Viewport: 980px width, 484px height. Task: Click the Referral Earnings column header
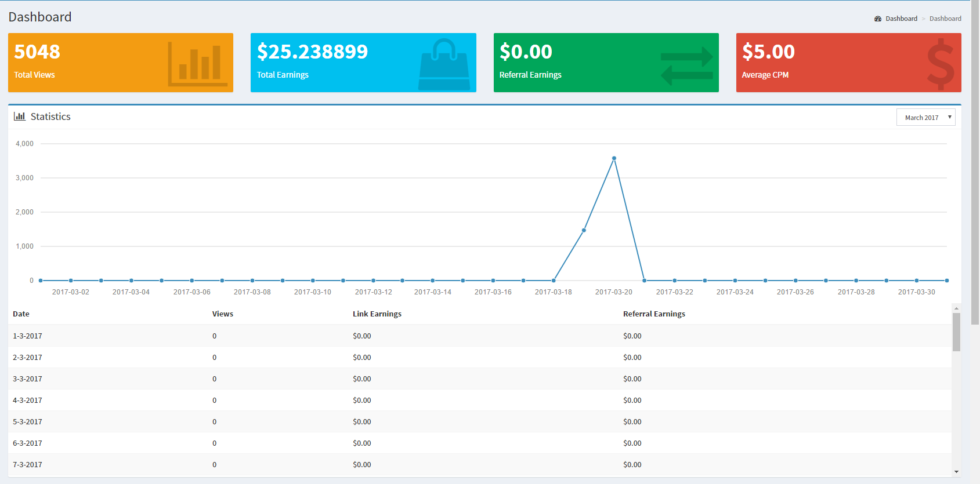pos(654,314)
